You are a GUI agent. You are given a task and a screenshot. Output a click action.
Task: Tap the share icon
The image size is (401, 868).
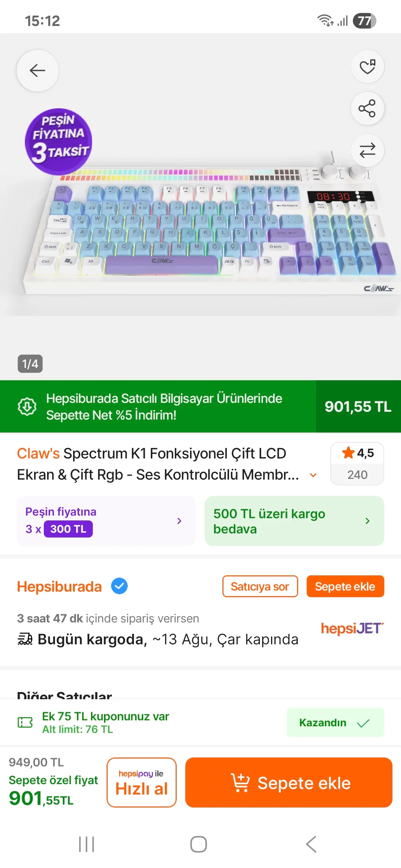coord(367,109)
